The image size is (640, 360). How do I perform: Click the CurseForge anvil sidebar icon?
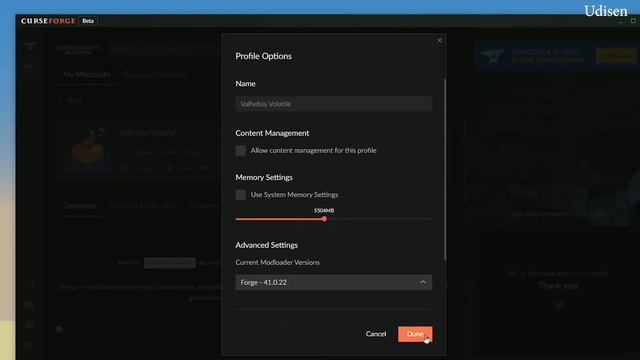(29, 45)
